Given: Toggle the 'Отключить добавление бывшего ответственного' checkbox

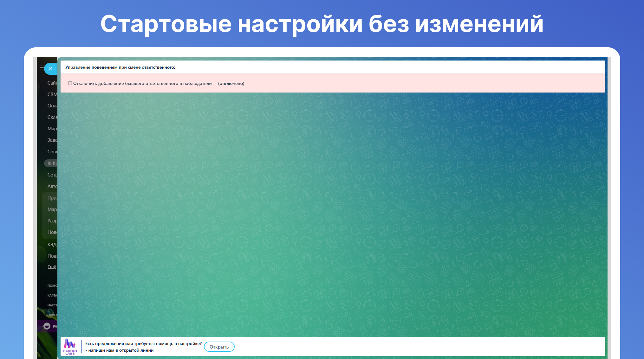Looking at the screenshot, I should pos(70,83).
